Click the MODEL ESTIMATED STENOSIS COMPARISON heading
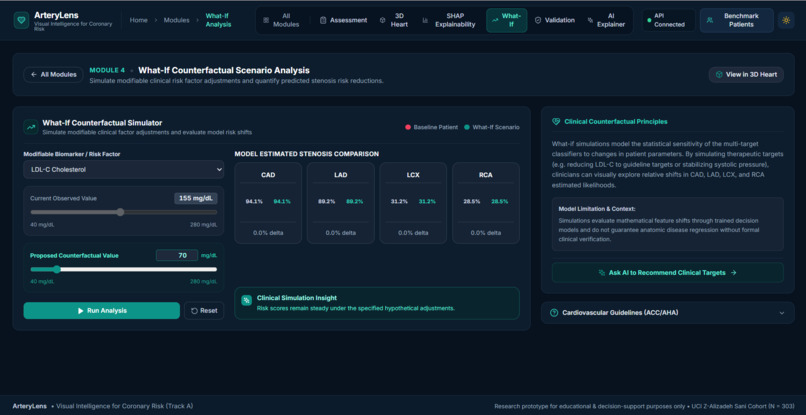Image resolution: width=806 pixels, height=415 pixels. pyautogui.click(x=306, y=154)
